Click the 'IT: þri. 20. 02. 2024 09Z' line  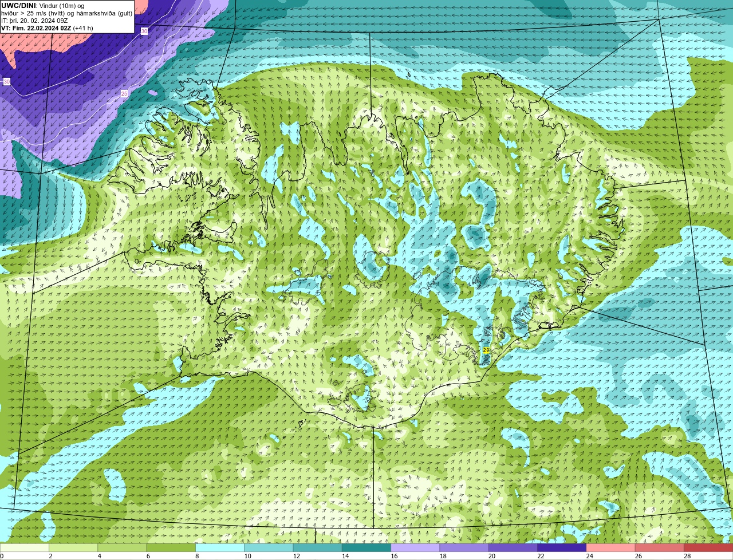click(34, 21)
